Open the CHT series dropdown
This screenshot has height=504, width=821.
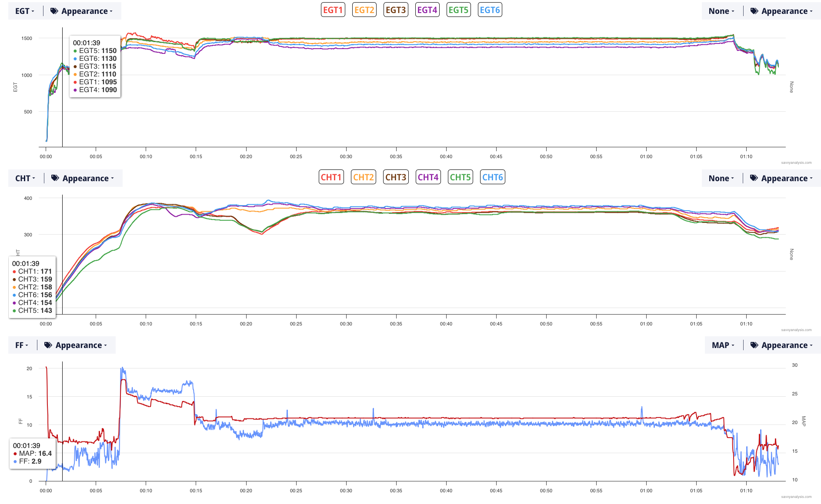[x=25, y=178]
